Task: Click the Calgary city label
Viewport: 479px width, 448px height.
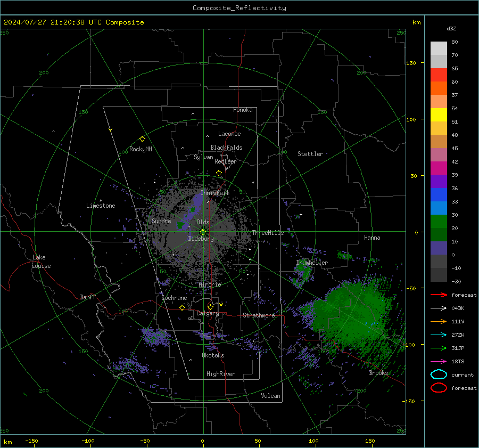Action: [x=208, y=313]
